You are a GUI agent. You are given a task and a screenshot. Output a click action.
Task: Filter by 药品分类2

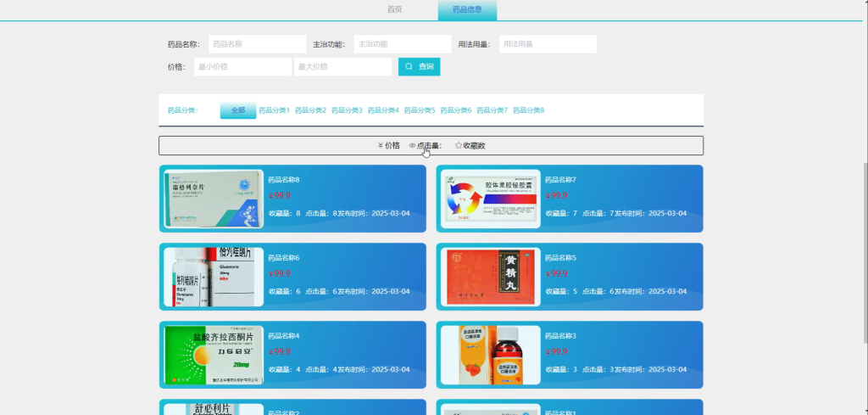pyautogui.click(x=310, y=110)
